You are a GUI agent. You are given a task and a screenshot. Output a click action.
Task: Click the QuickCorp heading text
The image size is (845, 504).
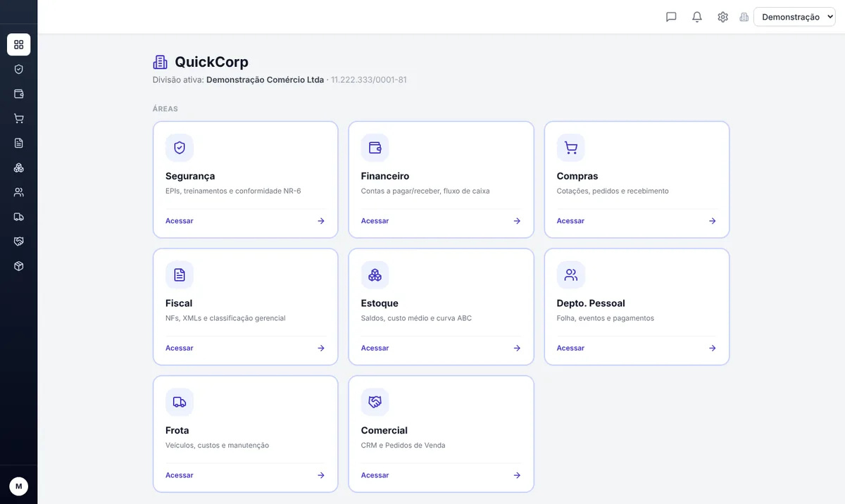click(211, 62)
